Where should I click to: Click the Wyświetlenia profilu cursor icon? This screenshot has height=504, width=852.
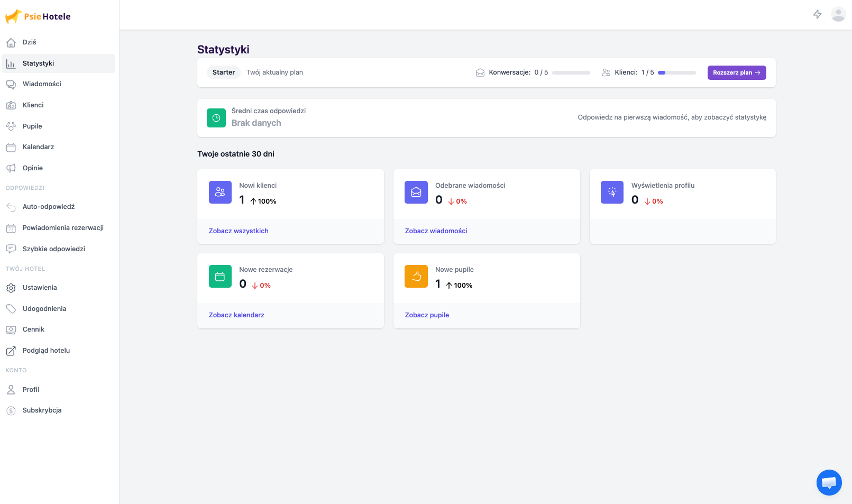point(612,192)
